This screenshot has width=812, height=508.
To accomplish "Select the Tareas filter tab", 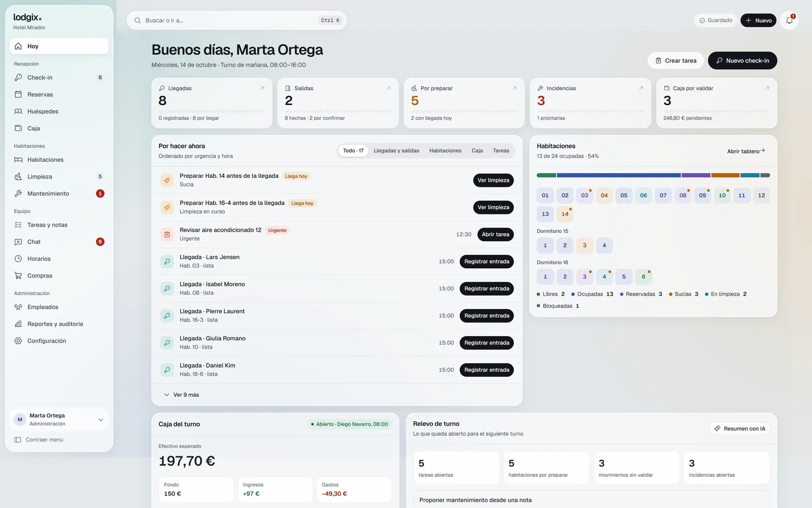I will tap(501, 151).
